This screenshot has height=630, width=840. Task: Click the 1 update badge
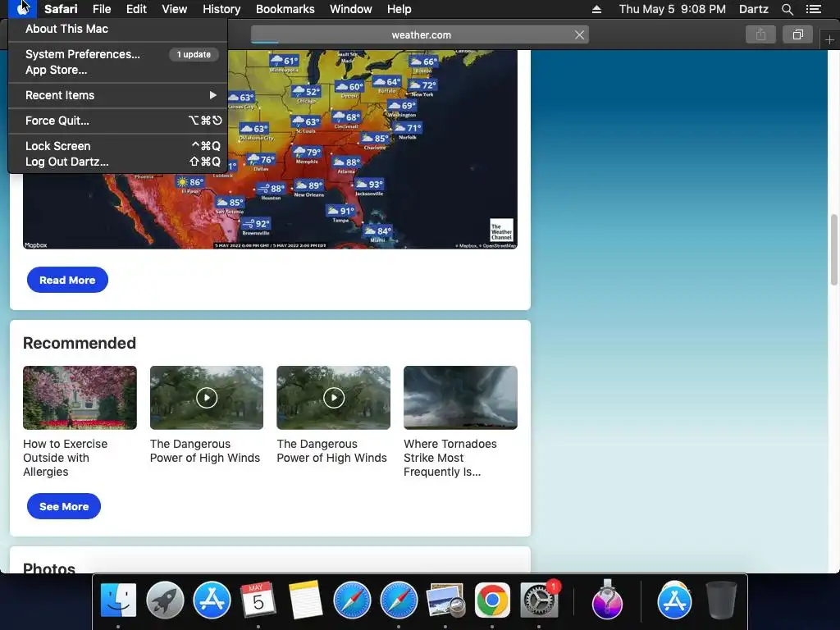tap(194, 54)
